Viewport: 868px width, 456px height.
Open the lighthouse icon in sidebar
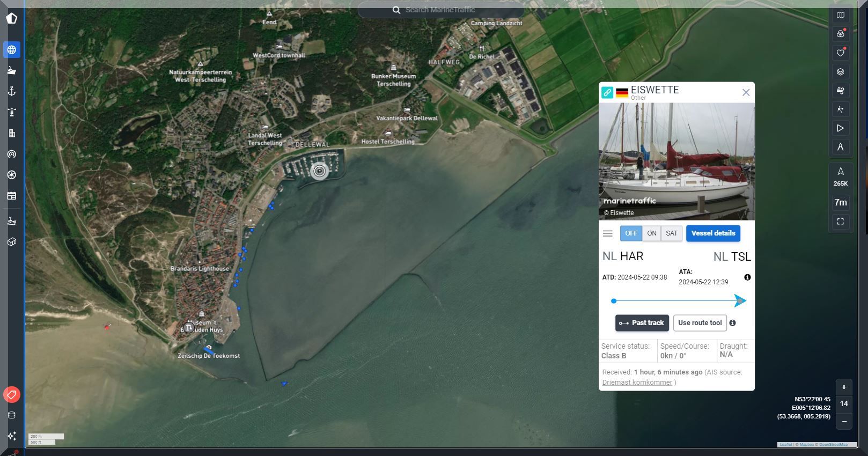(x=11, y=113)
